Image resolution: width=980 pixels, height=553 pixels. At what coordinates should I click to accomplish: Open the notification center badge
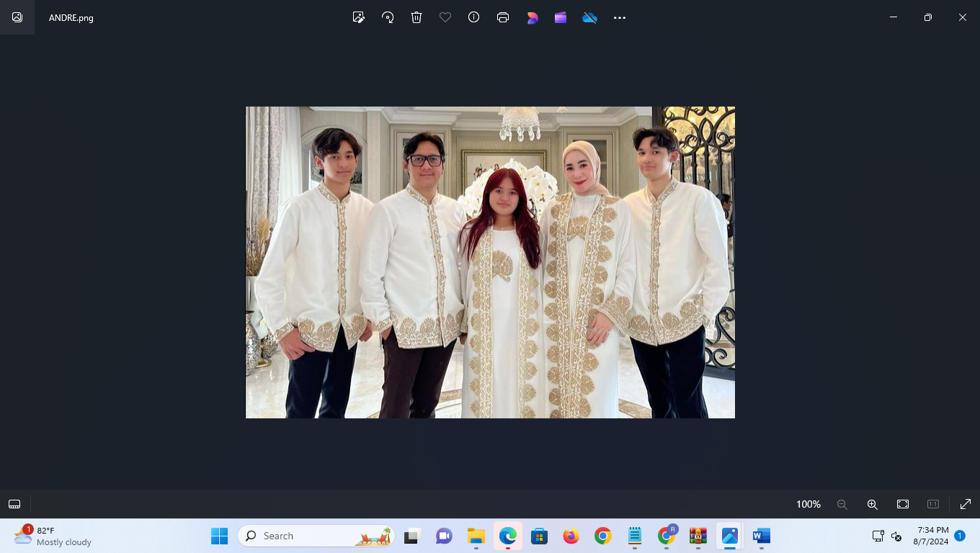pos(960,536)
